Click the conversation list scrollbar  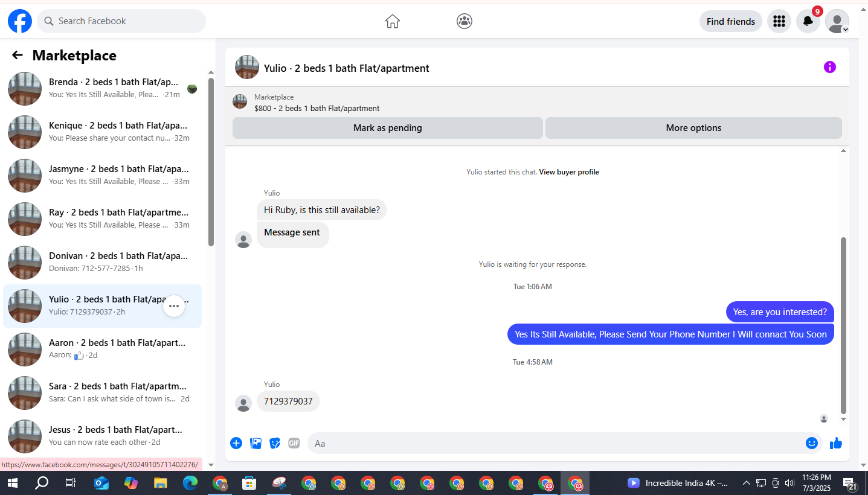211,162
